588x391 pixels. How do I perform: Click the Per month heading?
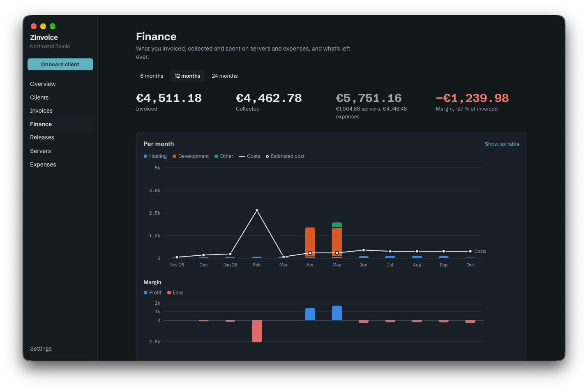159,144
